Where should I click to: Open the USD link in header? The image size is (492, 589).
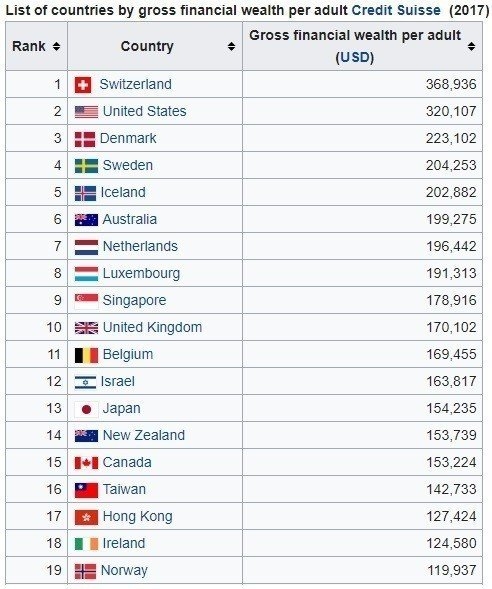click(x=355, y=57)
